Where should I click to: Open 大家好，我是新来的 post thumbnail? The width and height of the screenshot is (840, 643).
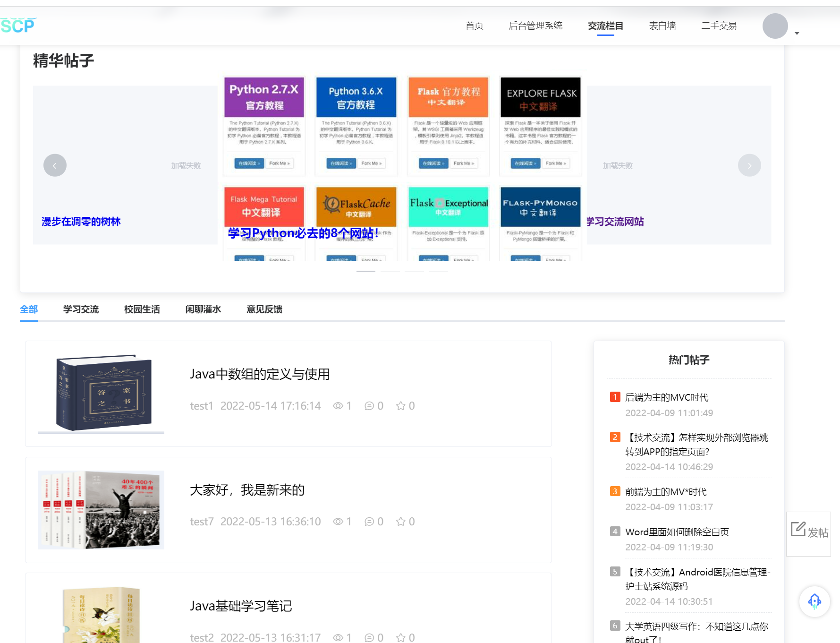[101, 510]
